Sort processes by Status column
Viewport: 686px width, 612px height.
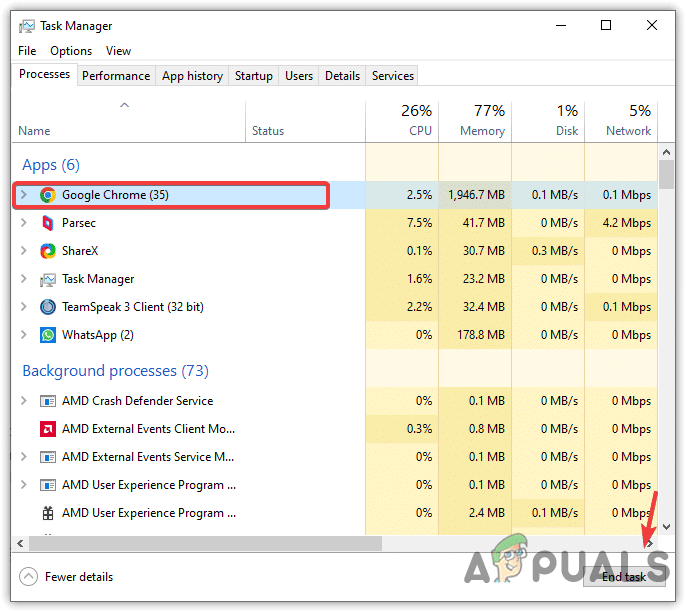(x=305, y=122)
